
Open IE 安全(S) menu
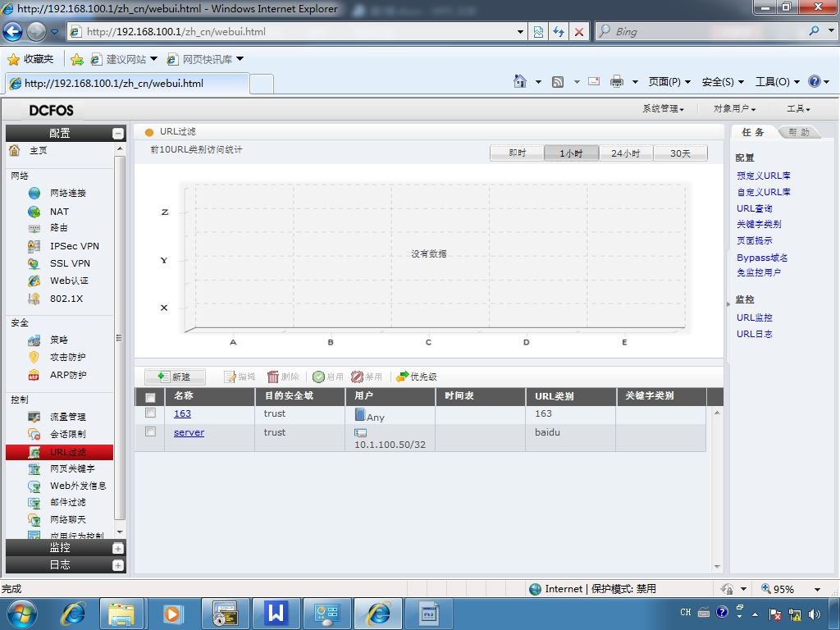pyautogui.click(x=723, y=82)
